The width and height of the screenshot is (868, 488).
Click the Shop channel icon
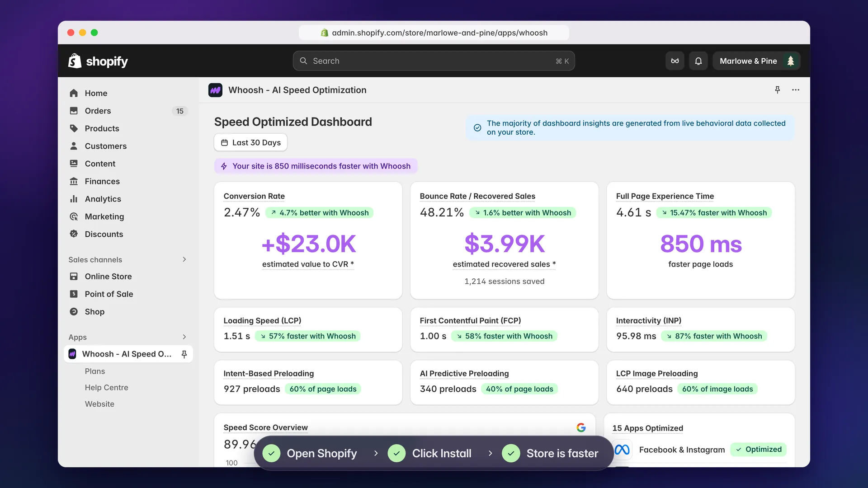tap(74, 311)
